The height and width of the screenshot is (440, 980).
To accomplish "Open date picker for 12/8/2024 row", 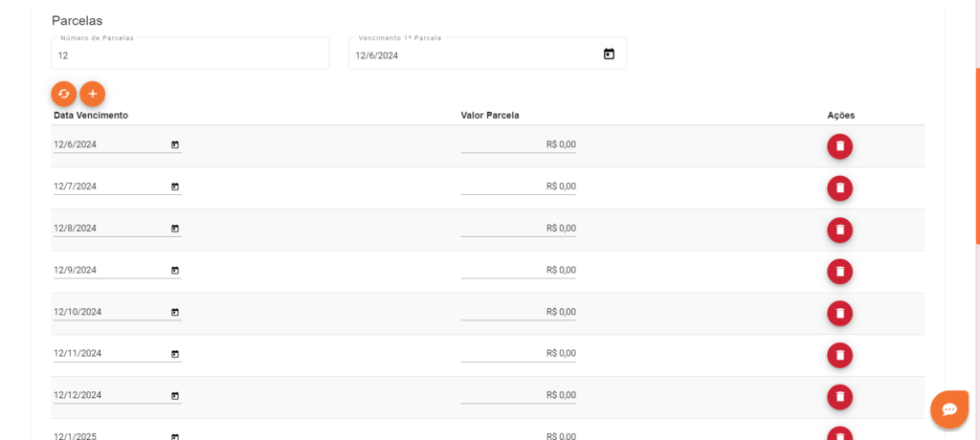I will point(175,229).
